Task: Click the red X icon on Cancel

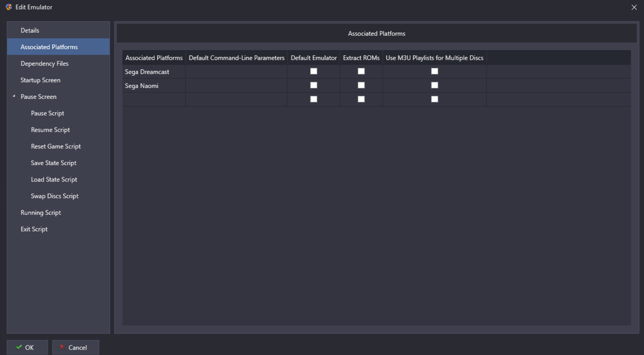Action: [x=62, y=347]
